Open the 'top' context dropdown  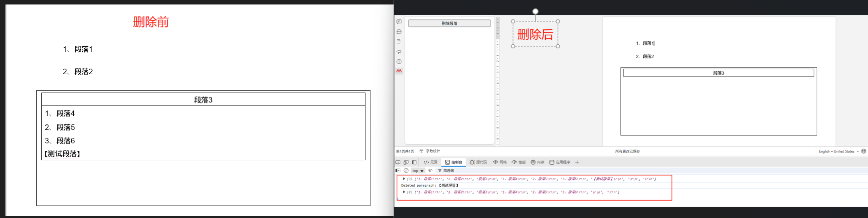[x=418, y=171]
